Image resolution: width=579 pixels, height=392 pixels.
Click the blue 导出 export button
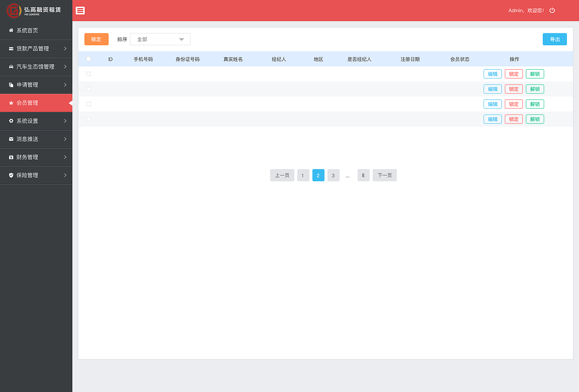555,39
